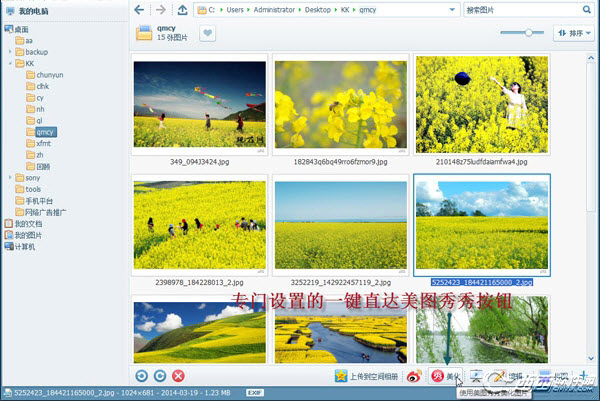Select the 网络广告推广 folder

tap(41, 212)
